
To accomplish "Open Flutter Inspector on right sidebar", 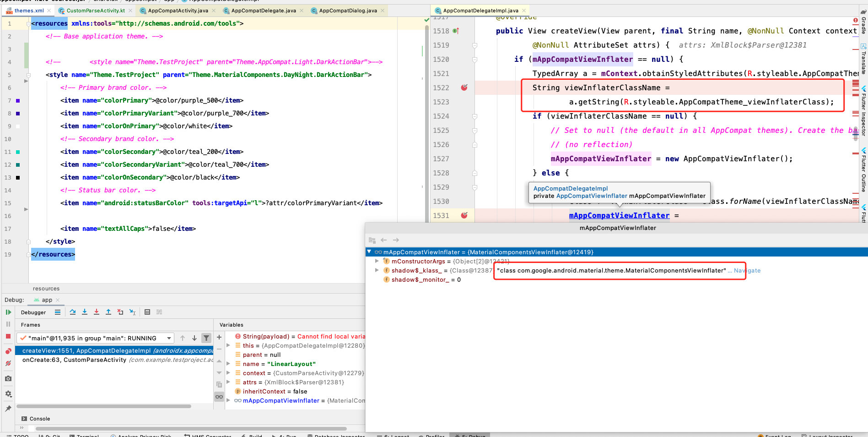I will 863,111.
